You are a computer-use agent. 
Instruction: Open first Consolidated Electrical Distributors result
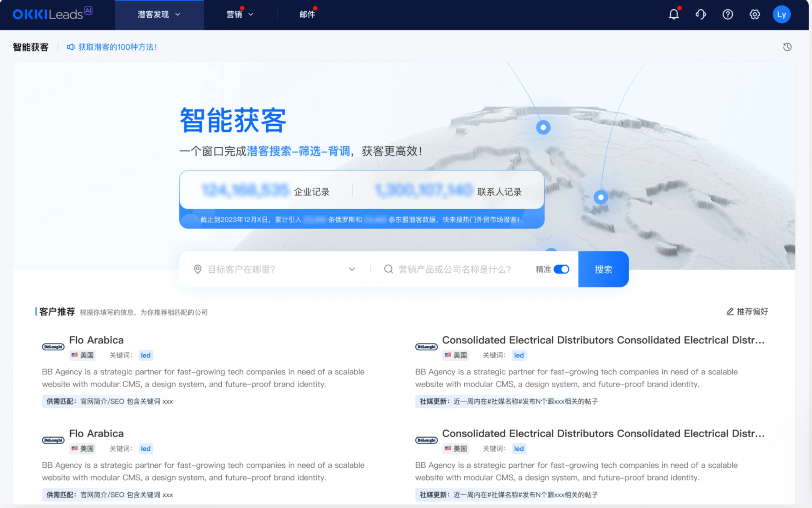tap(603, 340)
